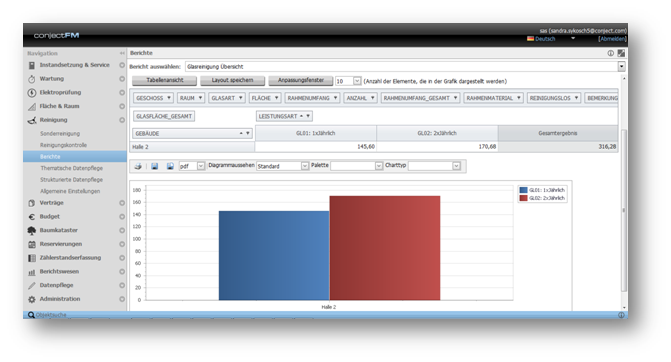Collapse navigation panel with double-arrow icon

coord(122,53)
